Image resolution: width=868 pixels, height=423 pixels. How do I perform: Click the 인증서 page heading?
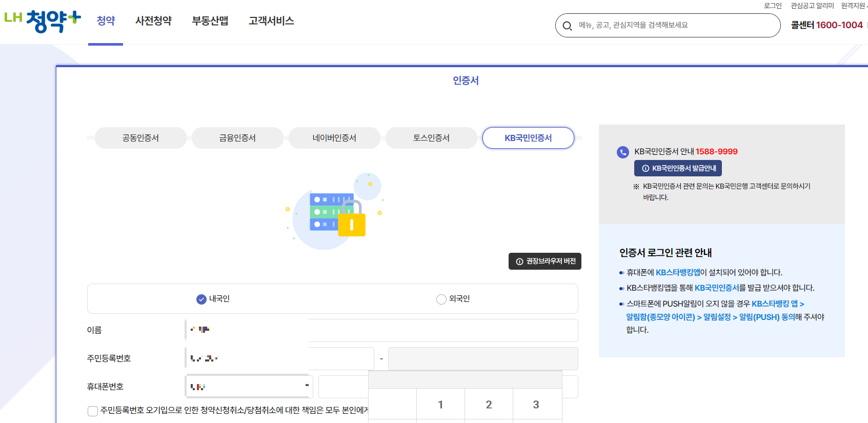coord(466,80)
